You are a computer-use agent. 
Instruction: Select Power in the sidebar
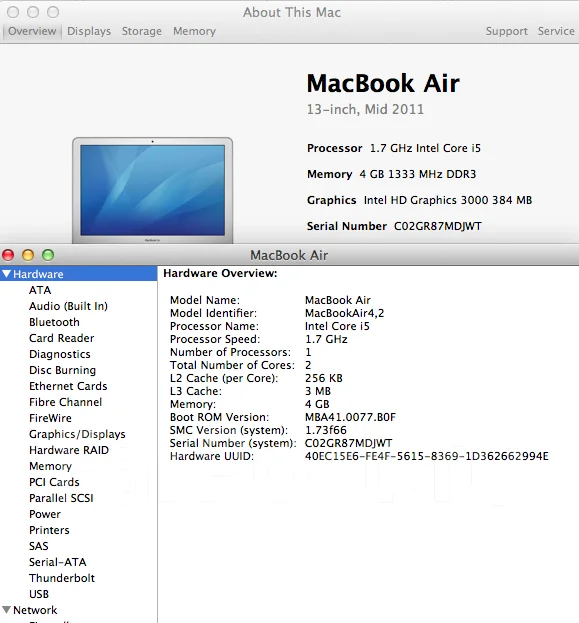point(45,514)
